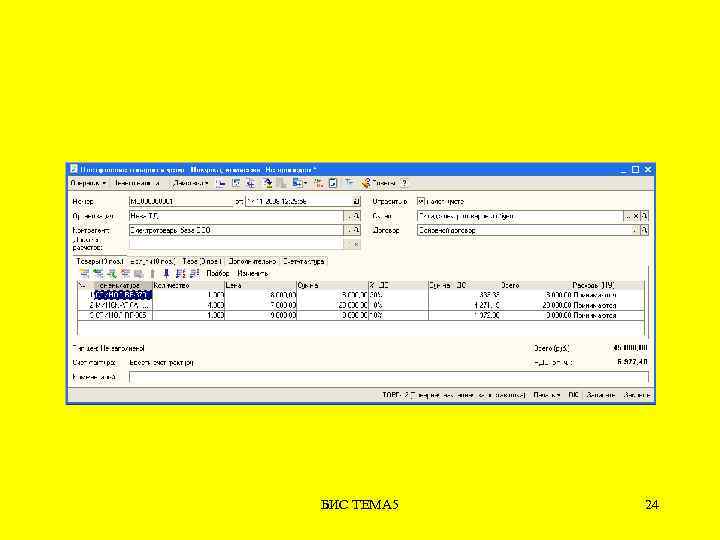Viewport: 720px width, 540px height.
Task: Click the sort descending icon in table toolbar
Action: click(x=194, y=273)
